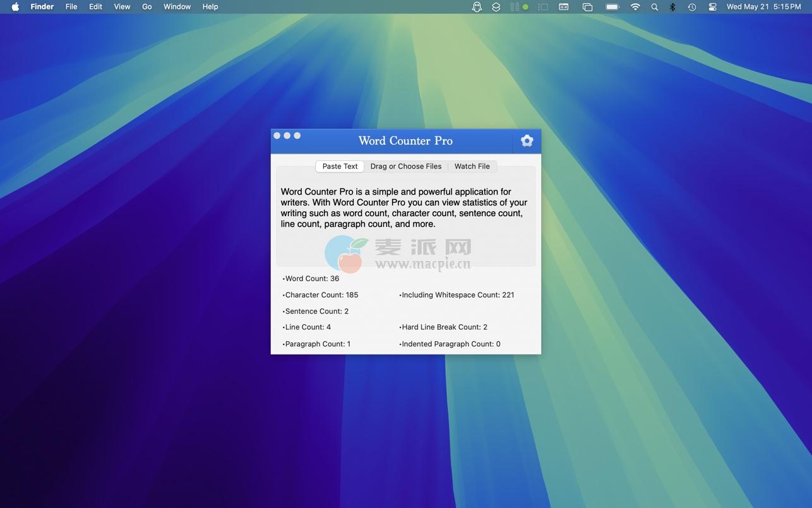Screen dimensions: 812x508
Task: Click inside the pasted text area
Action: tap(405, 216)
